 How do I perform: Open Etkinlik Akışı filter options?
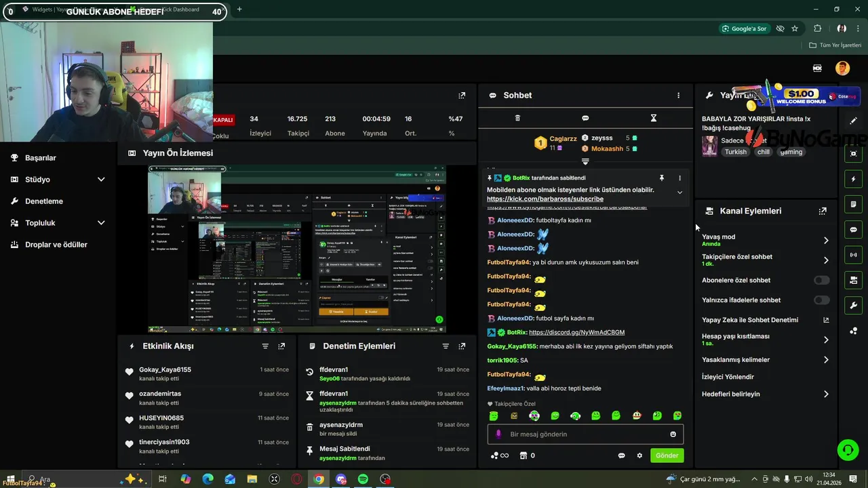coord(265,346)
